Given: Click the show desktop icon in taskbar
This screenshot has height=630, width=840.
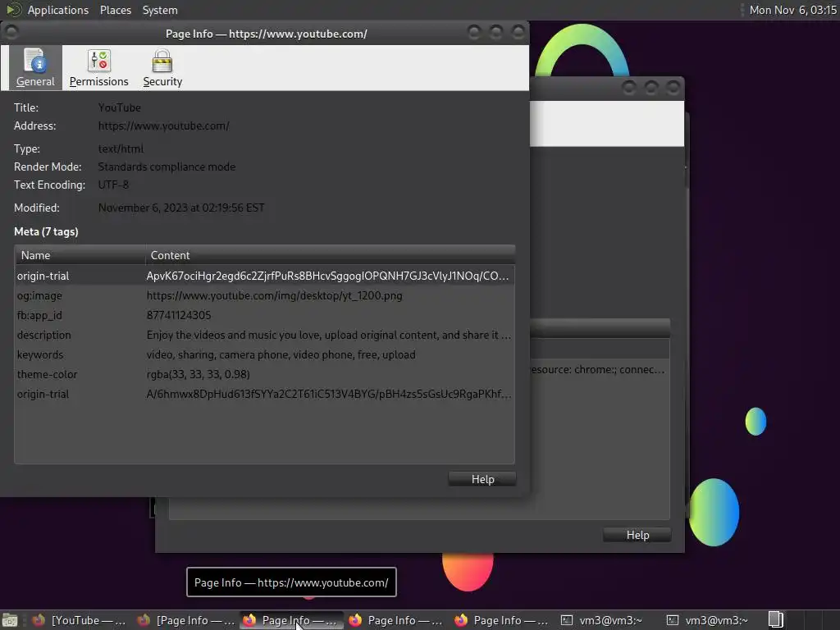Looking at the screenshot, I should [x=10, y=620].
